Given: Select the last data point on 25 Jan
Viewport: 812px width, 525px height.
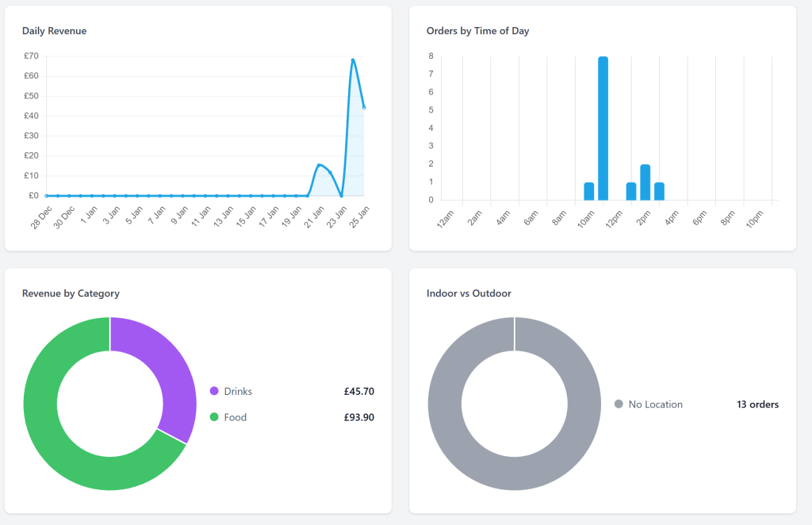Looking at the screenshot, I should click(x=364, y=107).
